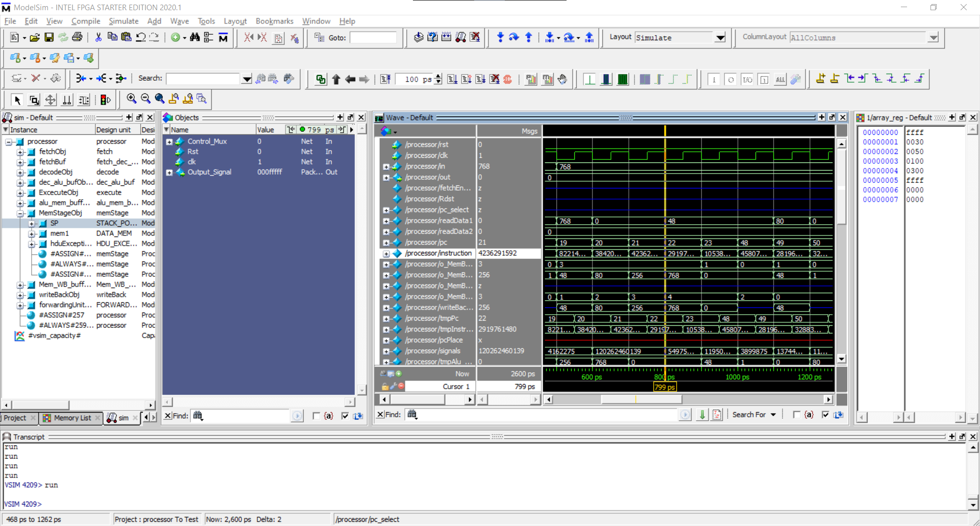Expand the fetchObj instance tree node

point(20,152)
